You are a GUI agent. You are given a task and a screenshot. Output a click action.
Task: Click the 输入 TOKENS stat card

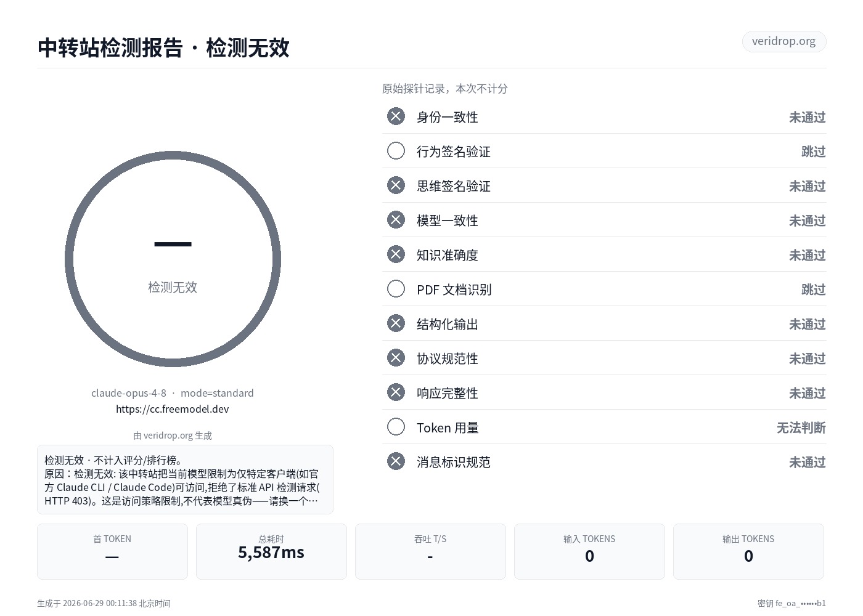point(589,551)
